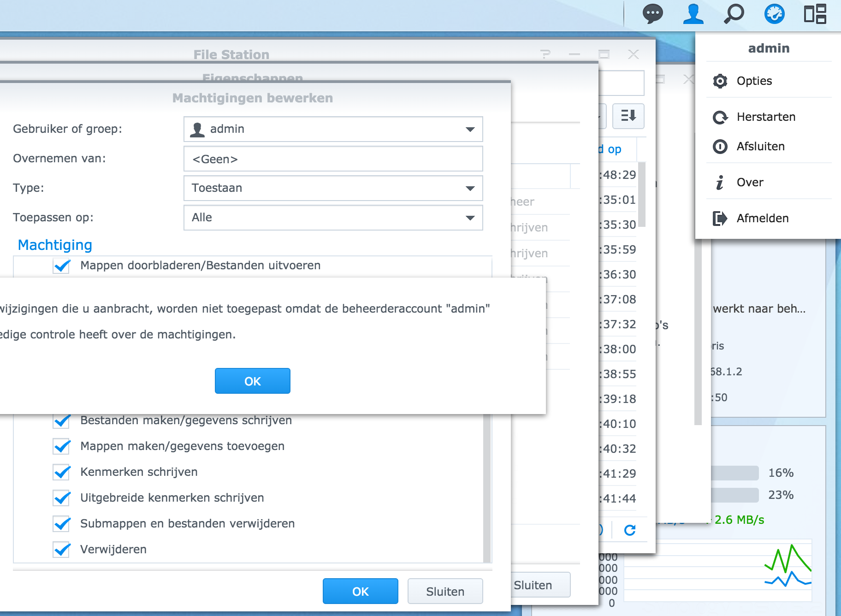
Task: Click the refresh icon in File Station
Action: coord(630,530)
